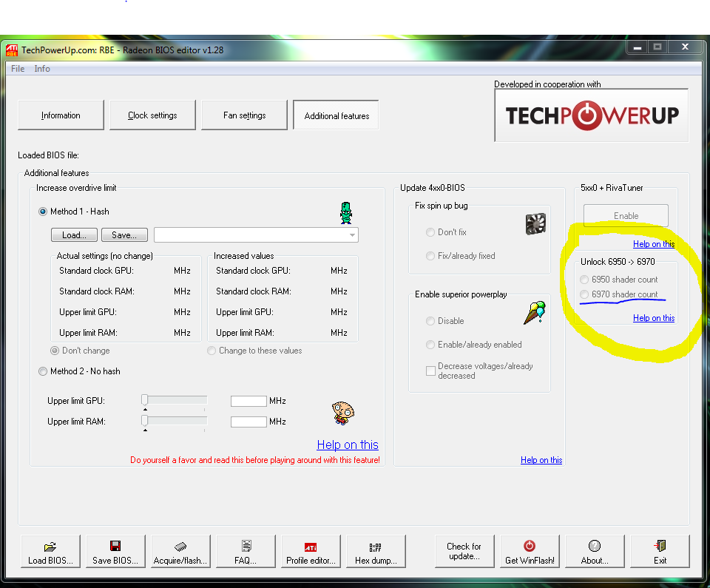Close the Radeon BIOS editor window
This screenshot has width=710, height=588.
(x=685, y=47)
